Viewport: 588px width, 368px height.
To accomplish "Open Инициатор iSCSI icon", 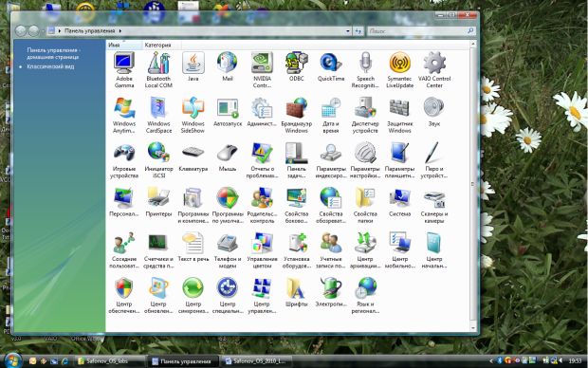I will coord(158,160).
